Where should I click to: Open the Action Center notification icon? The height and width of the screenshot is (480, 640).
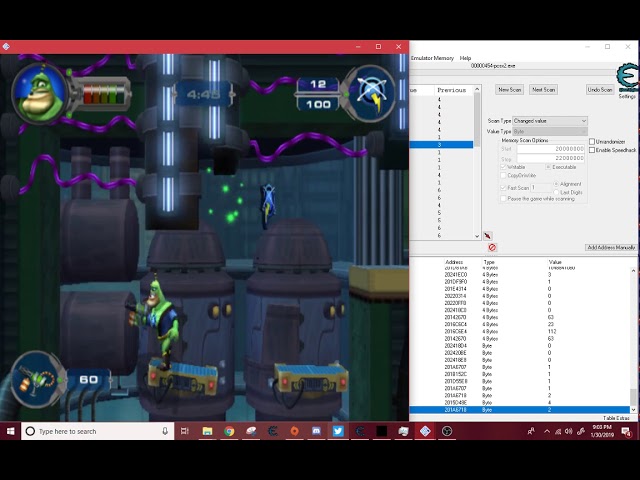click(x=626, y=431)
